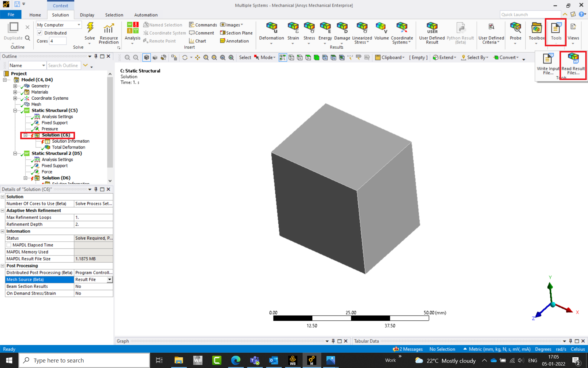Open the Select By dropdown

[474, 57]
